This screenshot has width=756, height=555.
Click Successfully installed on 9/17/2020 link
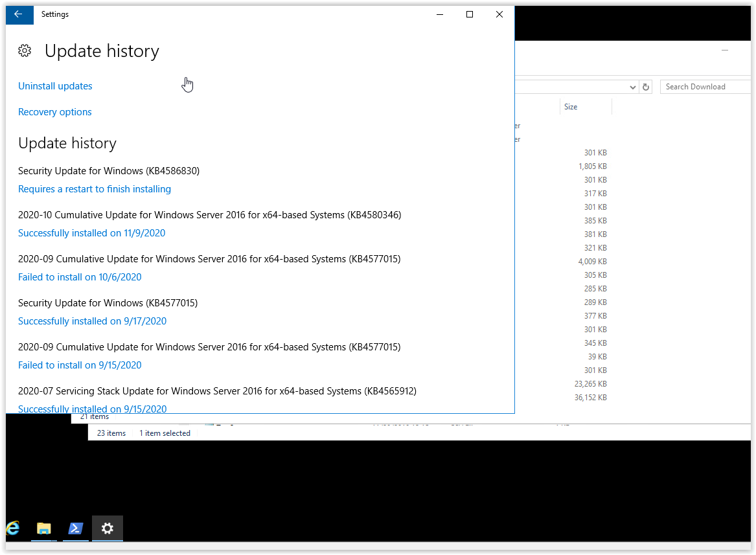coord(92,321)
